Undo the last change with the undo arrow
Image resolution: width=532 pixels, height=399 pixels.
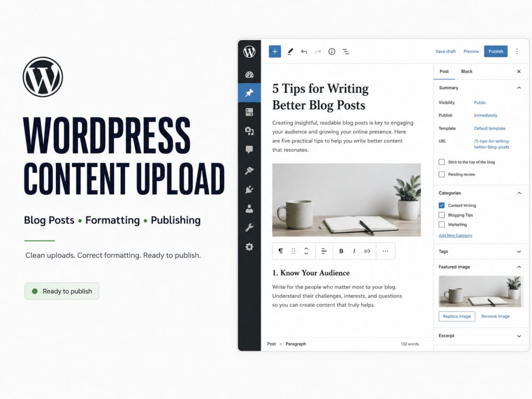(x=304, y=52)
